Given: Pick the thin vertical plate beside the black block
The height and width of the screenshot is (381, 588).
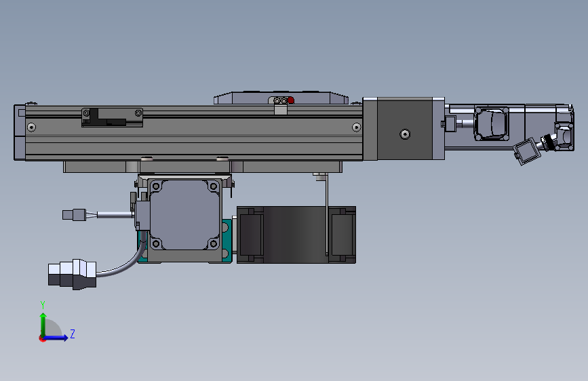Looking at the screenshot, I should (x=327, y=214).
